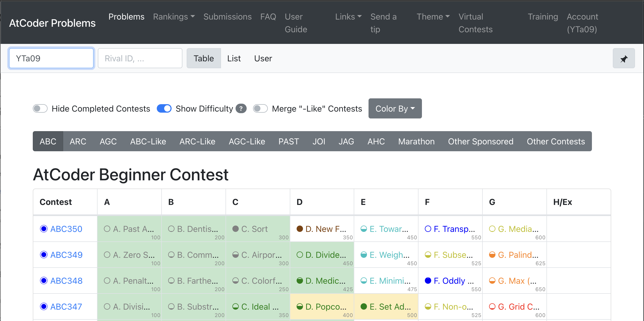Turn off the Show Difficulty toggle

coord(164,109)
